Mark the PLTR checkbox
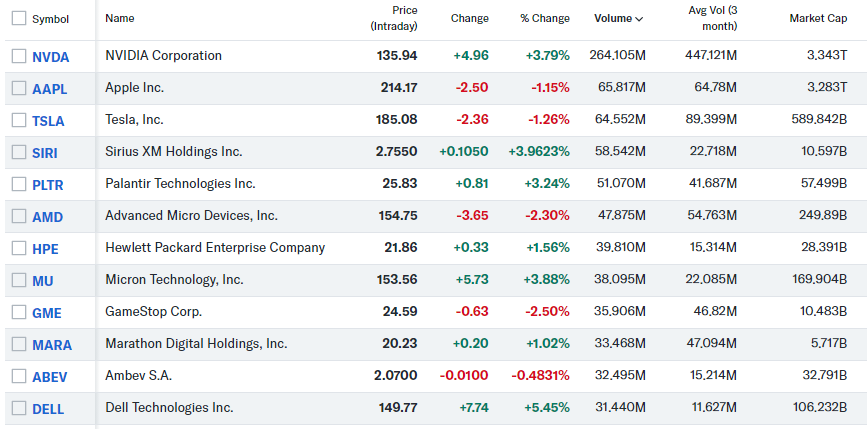This screenshot has width=867, height=429. click(x=18, y=184)
